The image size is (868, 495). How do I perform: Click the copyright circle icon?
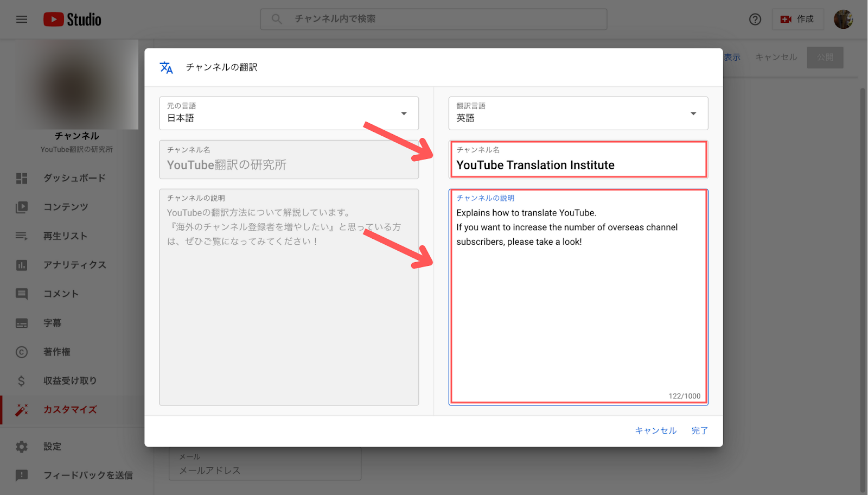[22, 352]
